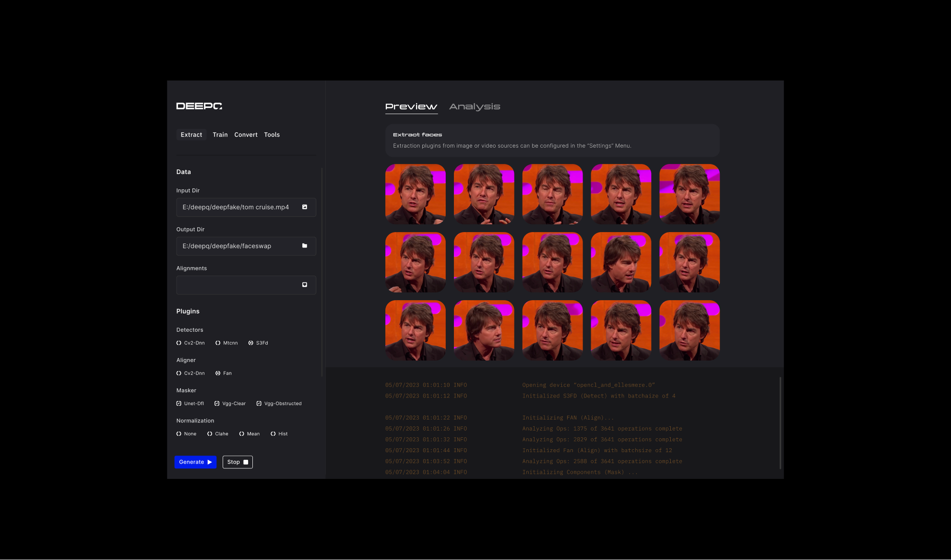Screen dimensions: 951x560
Task: Click the DEEPQ logo
Action: tap(199, 106)
